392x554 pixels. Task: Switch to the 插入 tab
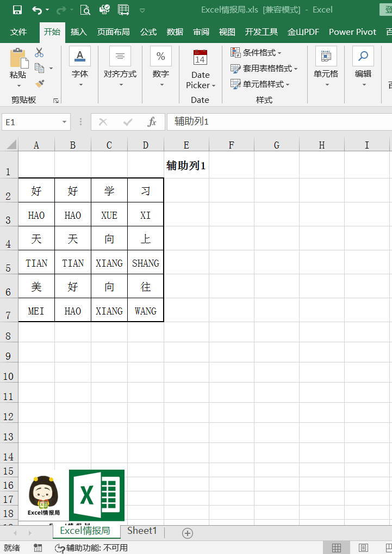tap(78, 32)
